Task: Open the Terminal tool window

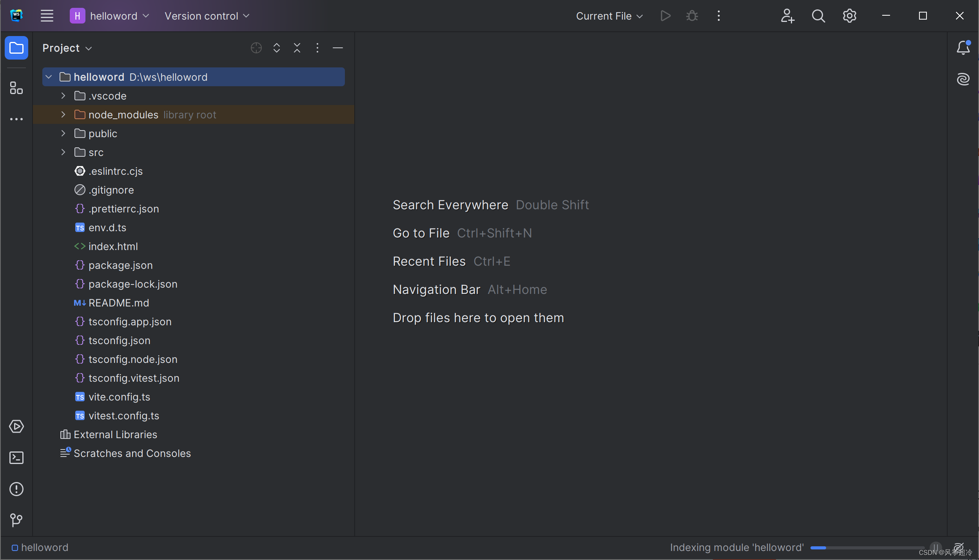Action: pyautogui.click(x=16, y=457)
